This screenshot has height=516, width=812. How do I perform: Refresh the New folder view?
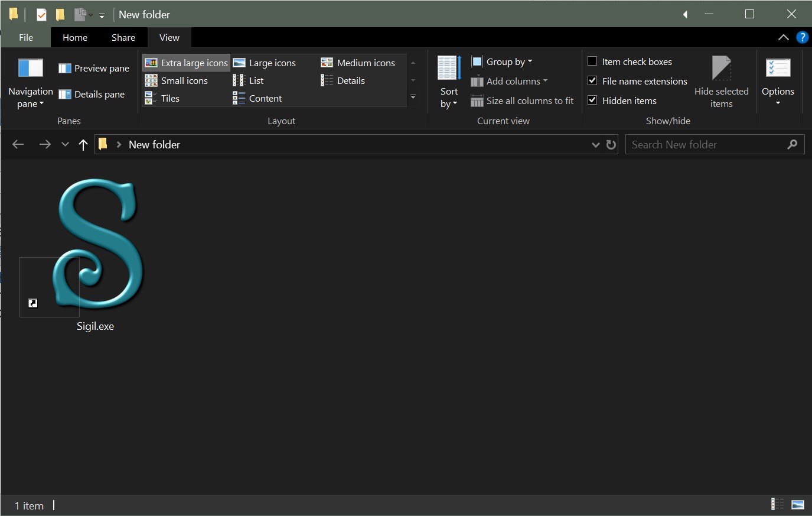(x=611, y=145)
